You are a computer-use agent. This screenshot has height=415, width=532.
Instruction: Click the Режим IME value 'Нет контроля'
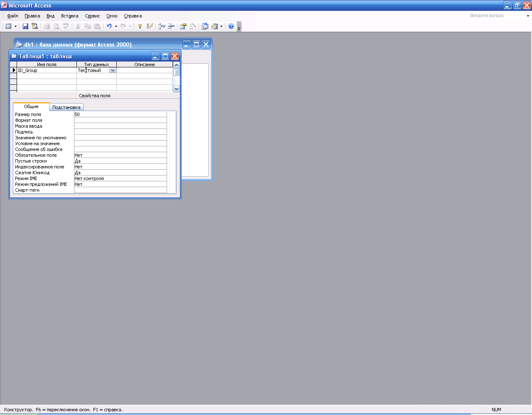pos(121,178)
